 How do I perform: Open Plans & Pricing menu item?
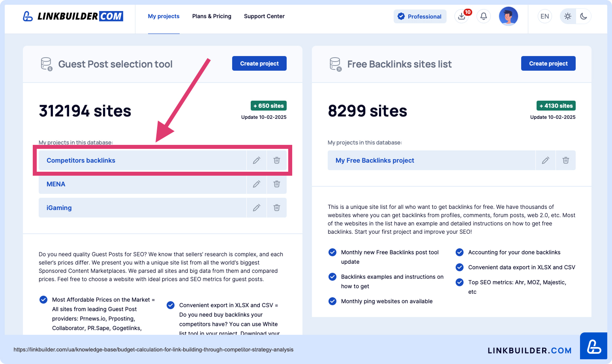point(212,17)
